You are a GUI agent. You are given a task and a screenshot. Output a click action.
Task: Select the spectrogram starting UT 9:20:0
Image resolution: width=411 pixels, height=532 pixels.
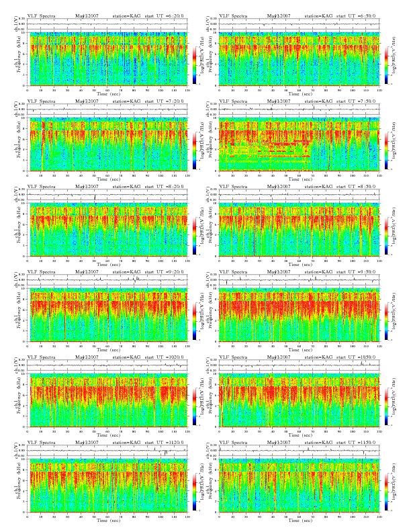pos(107,315)
